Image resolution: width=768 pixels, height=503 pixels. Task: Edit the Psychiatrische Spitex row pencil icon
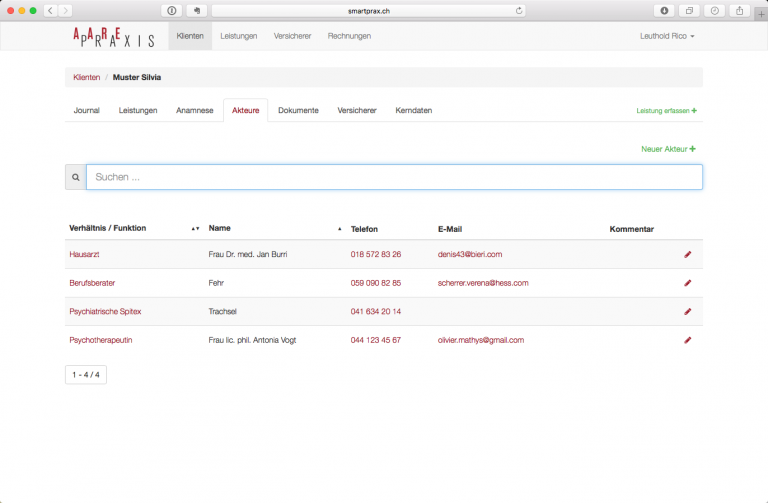pos(688,311)
